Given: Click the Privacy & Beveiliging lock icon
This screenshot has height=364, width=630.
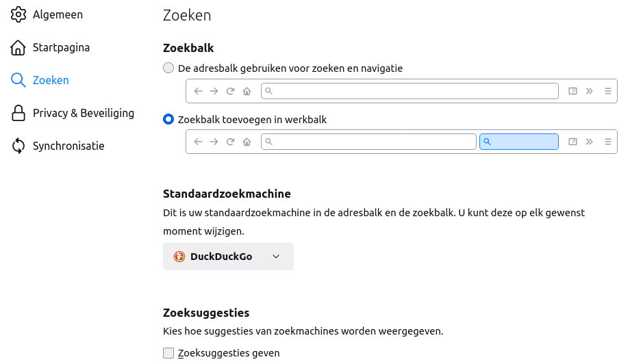Looking at the screenshot, I should click(18, 113).
